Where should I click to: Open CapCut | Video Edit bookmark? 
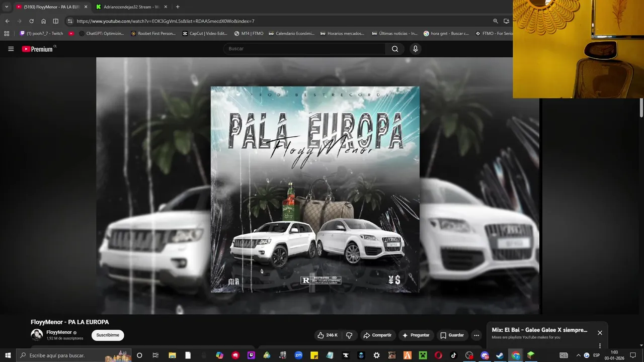pyautogui.click(x=205, y=34)
